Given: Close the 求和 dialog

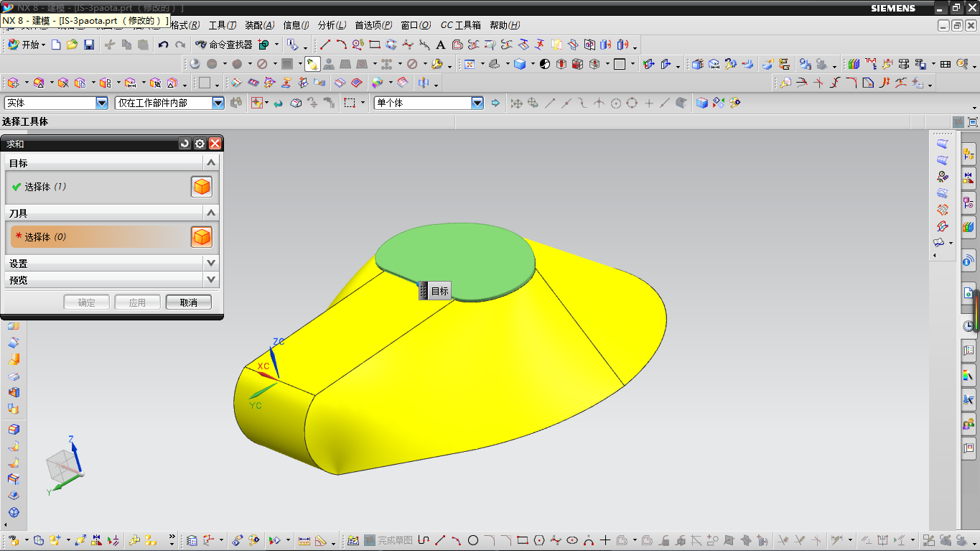Looking at the screenshot, I should pyautogui.click(x=215, y=144).
